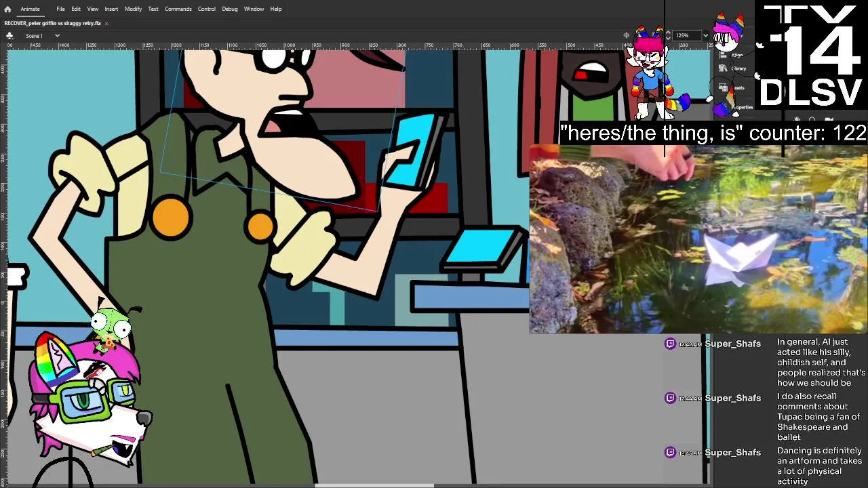The width and height of the screenshot is (868, 488).
Task: Click the paper boat video overlay
Action: tap(698, 239)
